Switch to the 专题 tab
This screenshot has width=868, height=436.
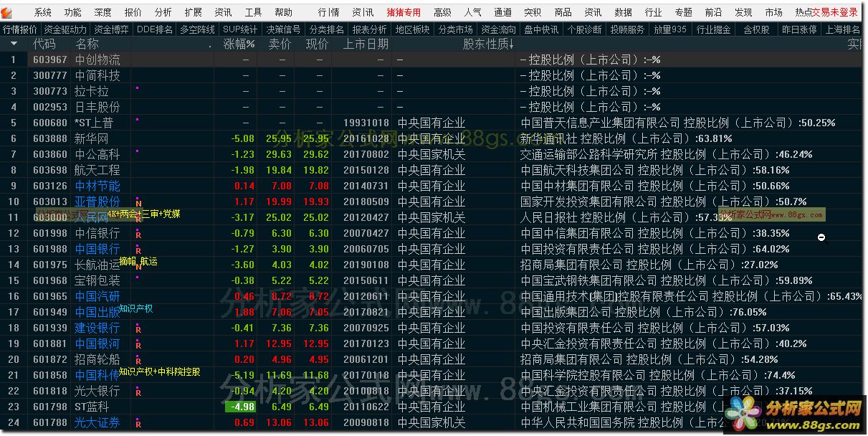coord(684,12)
